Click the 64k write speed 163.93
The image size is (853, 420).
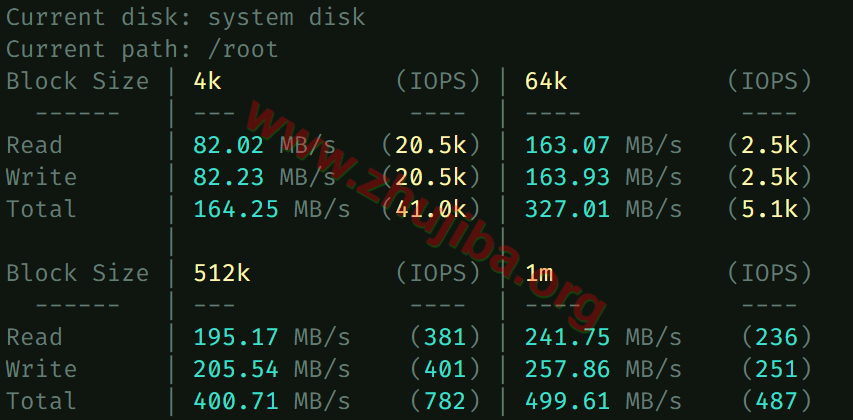point(568,177)
